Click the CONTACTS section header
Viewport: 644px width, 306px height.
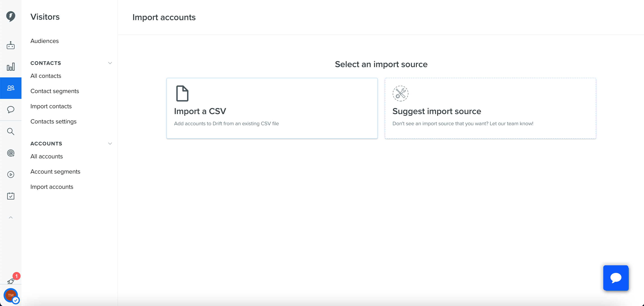(x=46, y=63)
